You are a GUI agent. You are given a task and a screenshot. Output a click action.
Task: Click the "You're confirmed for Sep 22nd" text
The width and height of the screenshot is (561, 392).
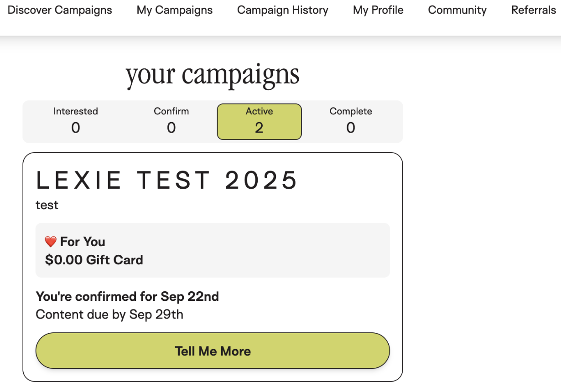pyautogui.click(x=127, y=297)
